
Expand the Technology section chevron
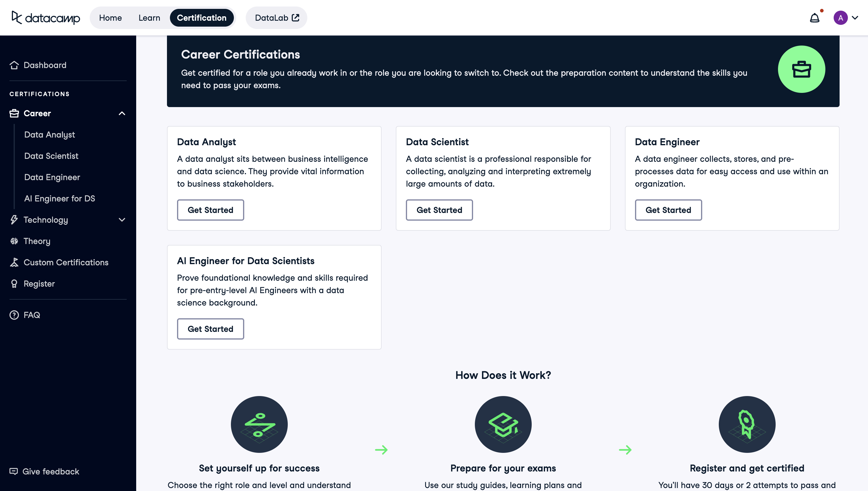[x=122, y=220]
